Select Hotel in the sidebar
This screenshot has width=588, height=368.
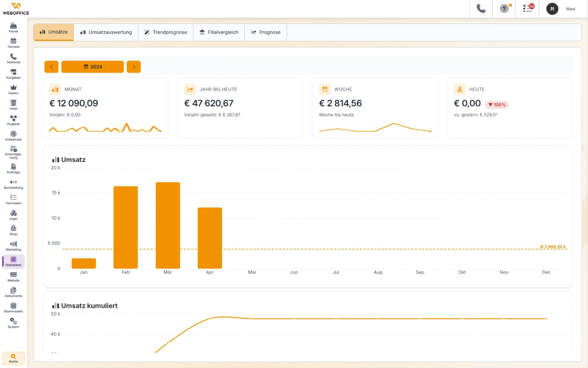pyautogui.click(x=13, y=105)
